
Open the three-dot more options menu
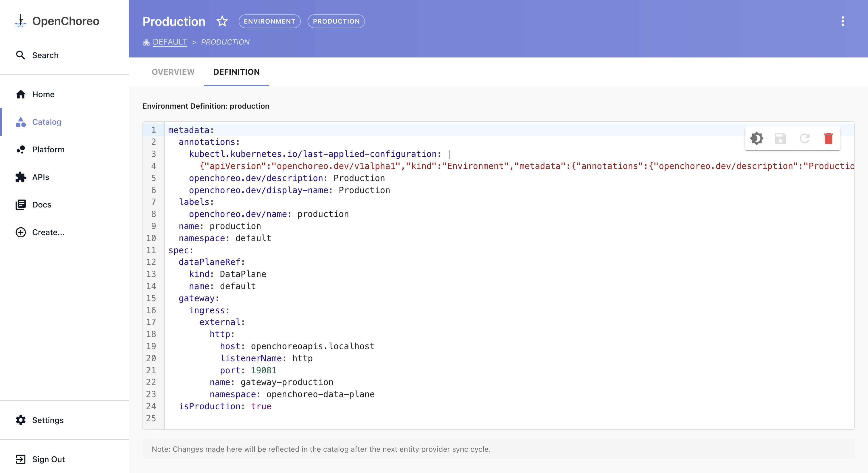(843, 21)
